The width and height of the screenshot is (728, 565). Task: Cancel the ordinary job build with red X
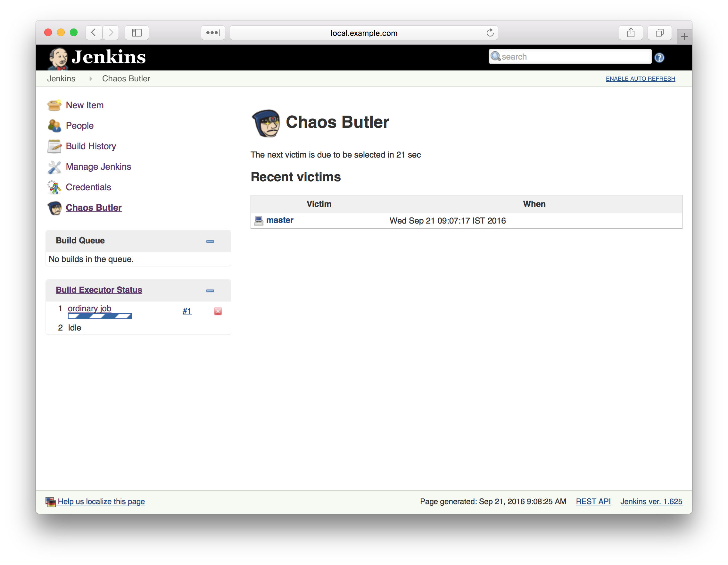click(218, 311)
